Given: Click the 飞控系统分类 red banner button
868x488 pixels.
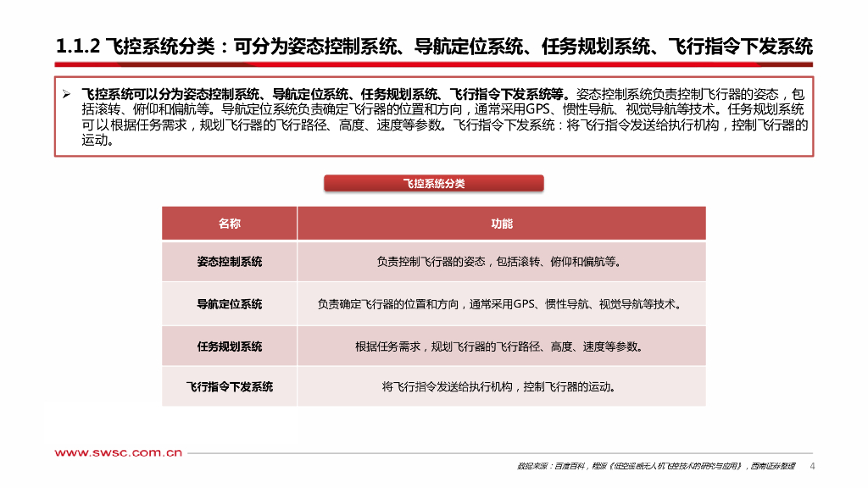Looking at the screenshot, I should pyautogui.click(x=433, y=183).
